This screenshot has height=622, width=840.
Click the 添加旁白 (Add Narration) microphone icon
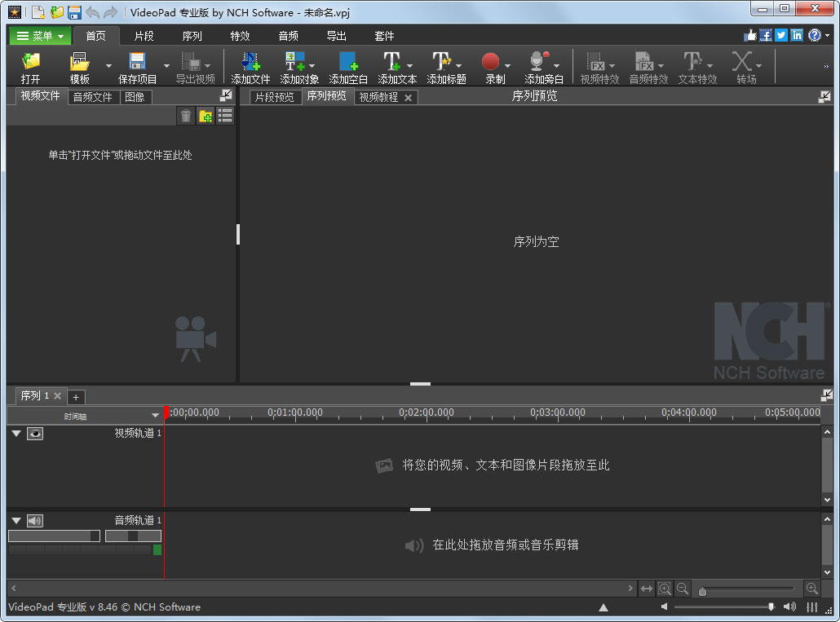(538, 62)
